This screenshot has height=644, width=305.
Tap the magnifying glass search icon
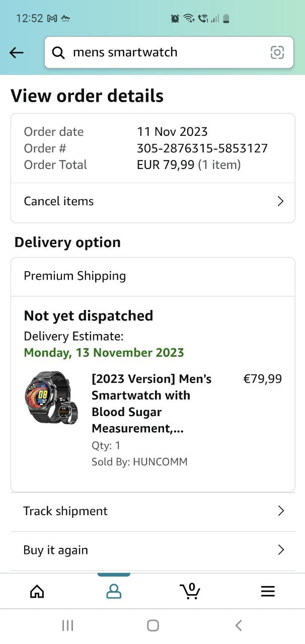59,52
